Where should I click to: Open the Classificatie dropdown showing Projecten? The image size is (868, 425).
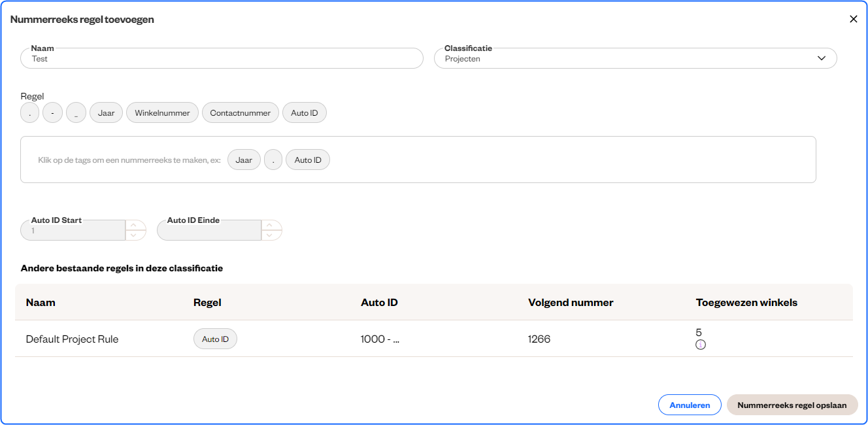(x=635, y=59)
